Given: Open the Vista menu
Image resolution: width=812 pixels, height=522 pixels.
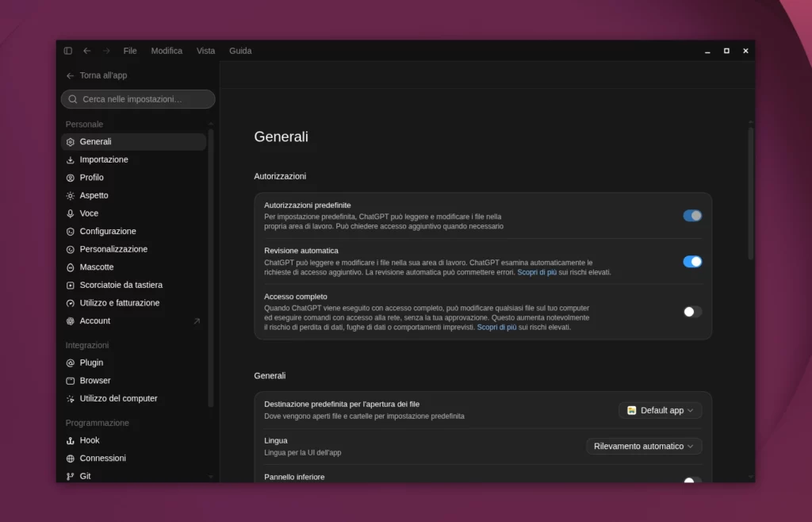Looking at the screenshot, I should [x=205, y=51].
